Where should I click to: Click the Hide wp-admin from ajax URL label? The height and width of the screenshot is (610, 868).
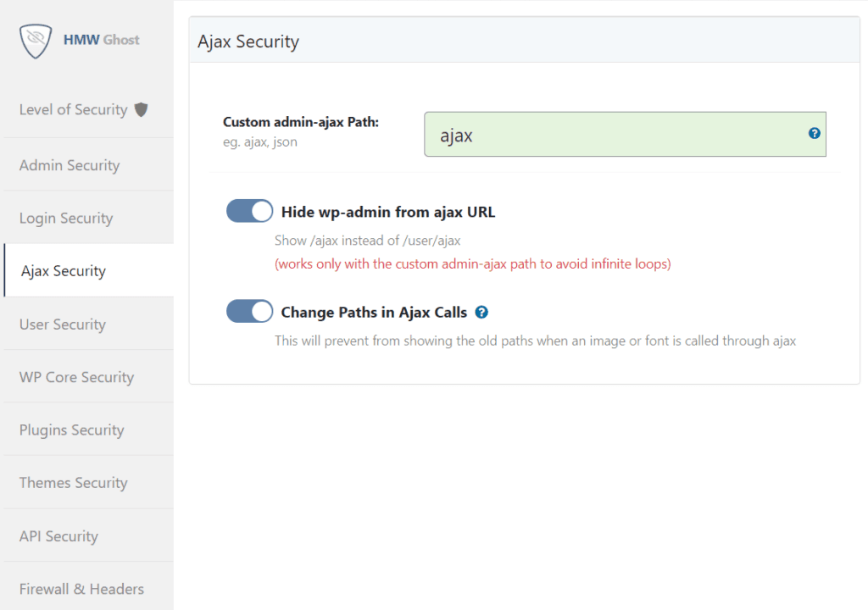pyautogui.click(x=387, y=212)
